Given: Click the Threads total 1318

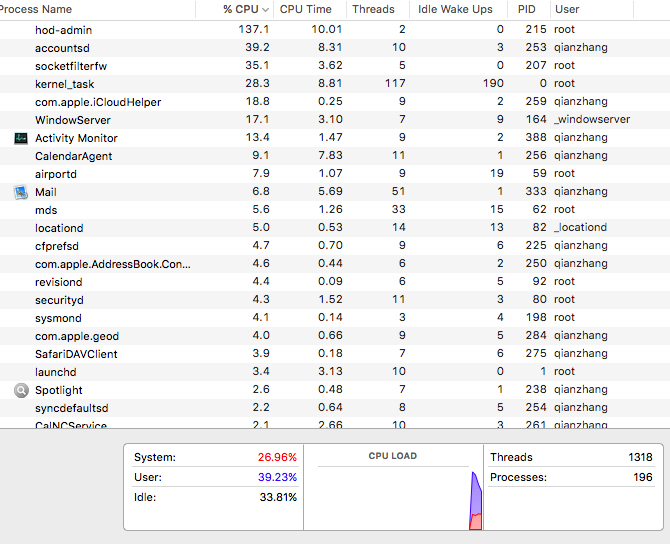Looking at the screenshot, I should 640,457.
